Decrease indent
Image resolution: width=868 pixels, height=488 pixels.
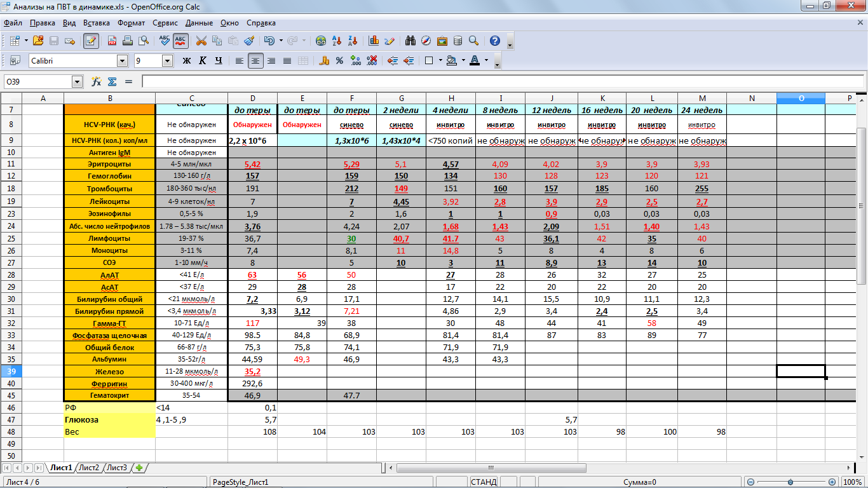click(392, 61)
